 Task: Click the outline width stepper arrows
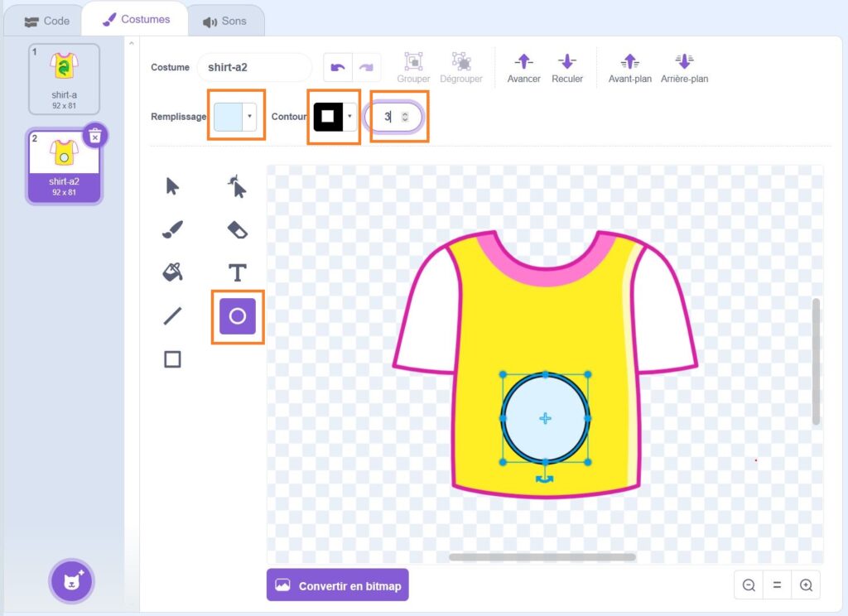click(405, 117)
